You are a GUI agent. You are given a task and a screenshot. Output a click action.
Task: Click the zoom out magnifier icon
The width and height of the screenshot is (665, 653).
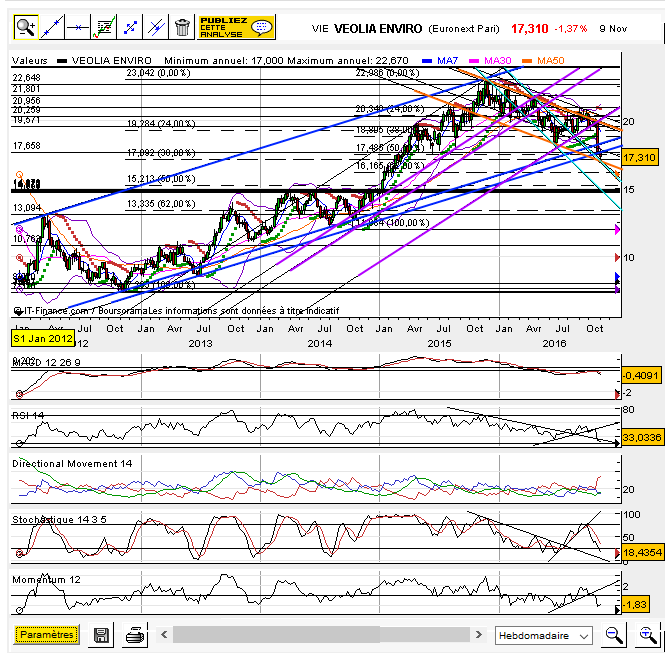point(614,635)
